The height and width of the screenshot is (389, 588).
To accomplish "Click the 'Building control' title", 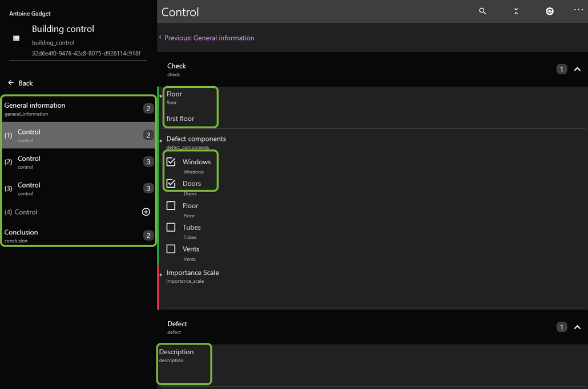I will tap(63, 29).
